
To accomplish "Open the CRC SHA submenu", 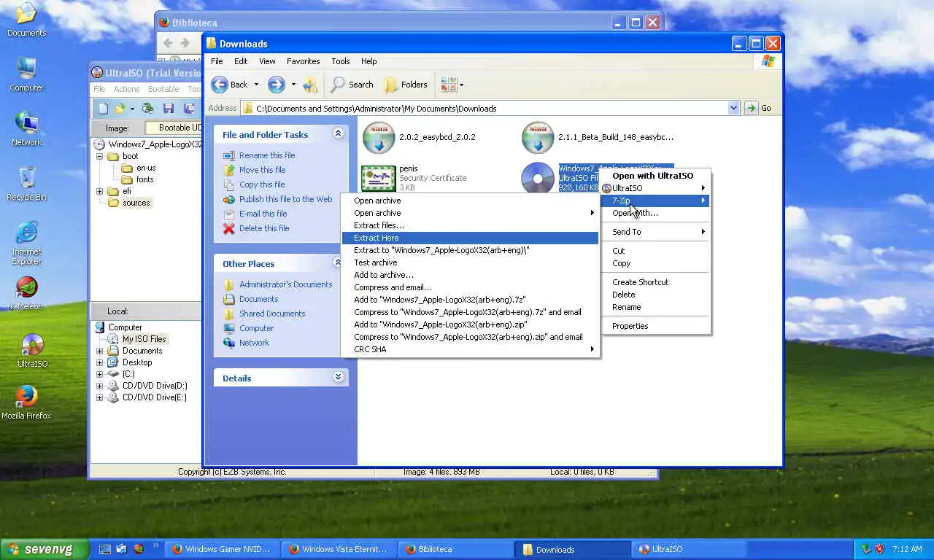I will coord(470,349).
